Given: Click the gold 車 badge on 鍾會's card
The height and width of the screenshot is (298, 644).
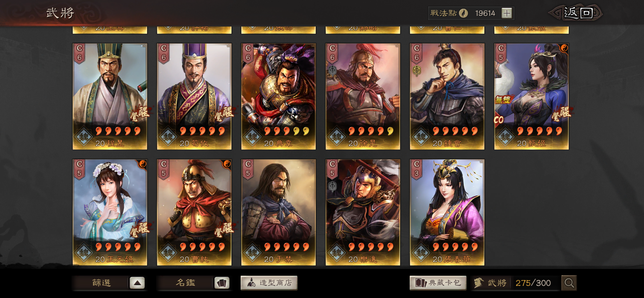Looking at the screenshot, I should click(x=417, y=71).
